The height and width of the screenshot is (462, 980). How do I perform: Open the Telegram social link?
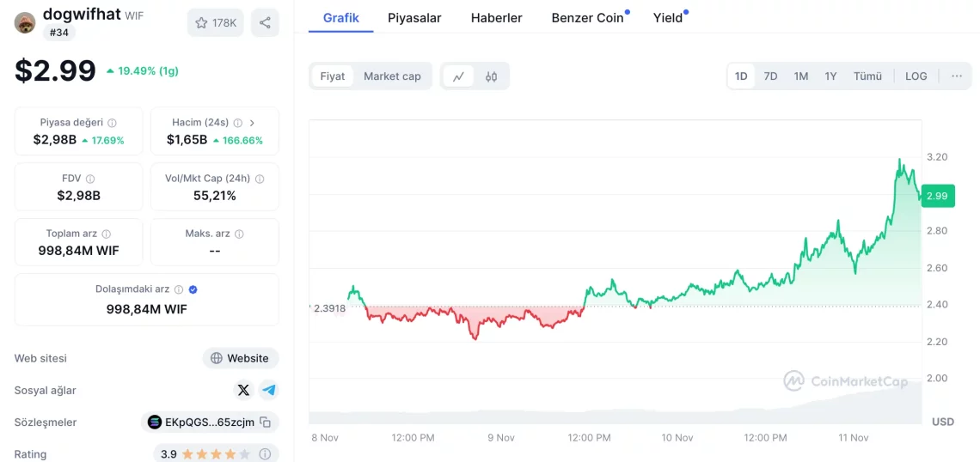(269, 390)
